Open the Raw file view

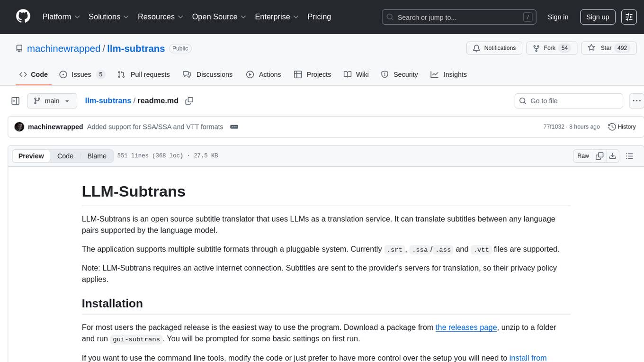point(583,156)
